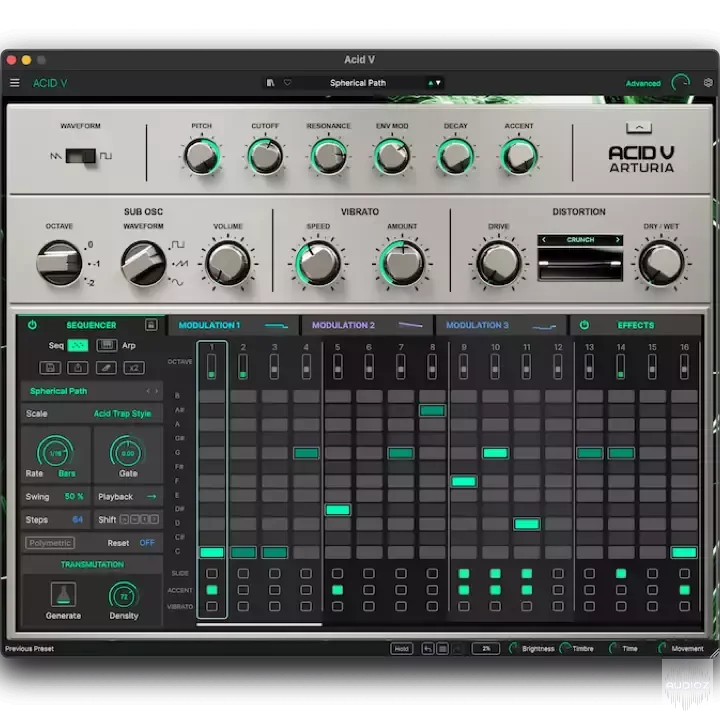
Task: Save sequence with floppy disk icon
Action: pos(50,367)
